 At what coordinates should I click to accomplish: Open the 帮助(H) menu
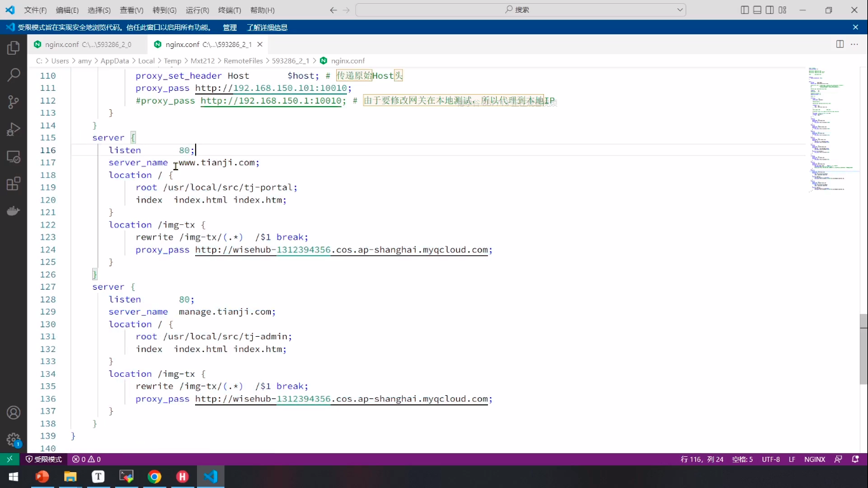(x=262, y=10)
